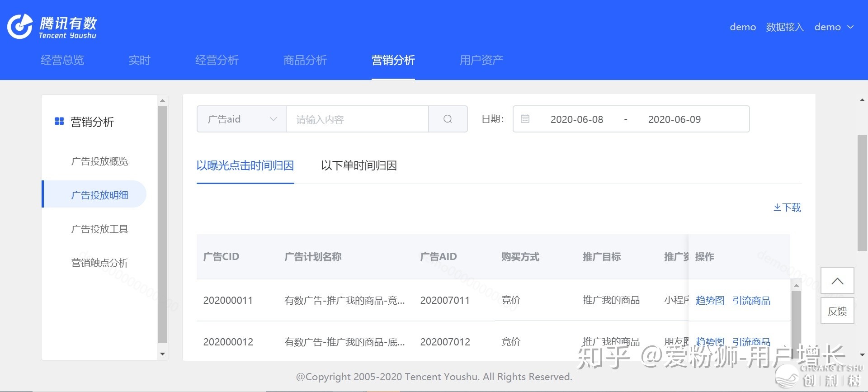868x392 pixels.
Task: Click the 营销分析 grid icon in sidebar
Action: 59,122
